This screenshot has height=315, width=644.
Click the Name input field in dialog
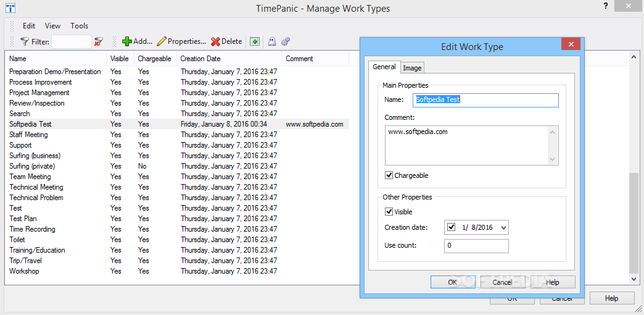[x=485, y=100]
